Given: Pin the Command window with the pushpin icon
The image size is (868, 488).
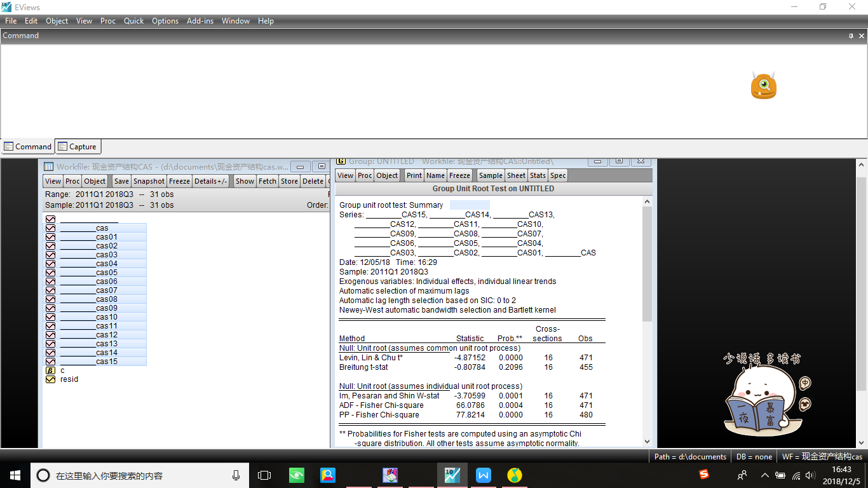Looking at the screenshot, I should 851,36.
